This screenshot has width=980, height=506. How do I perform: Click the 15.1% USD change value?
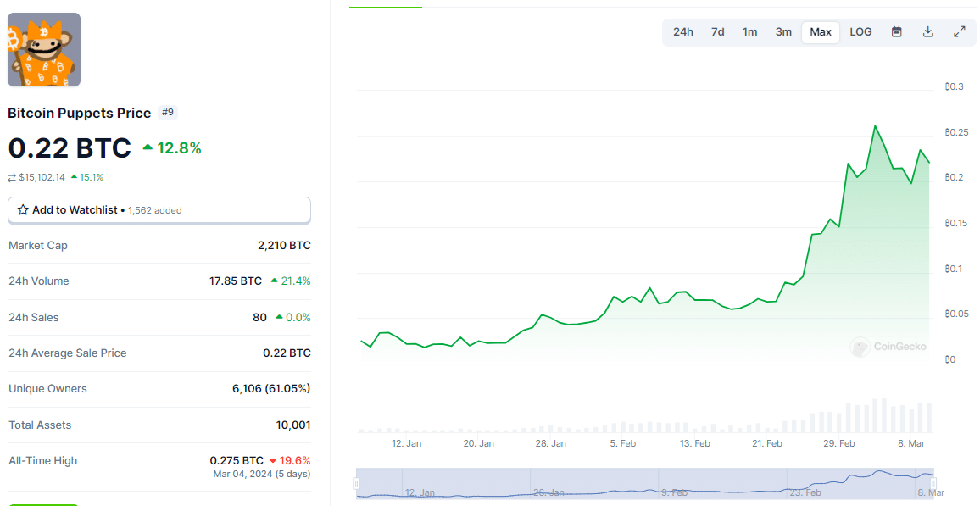[87, 177]
